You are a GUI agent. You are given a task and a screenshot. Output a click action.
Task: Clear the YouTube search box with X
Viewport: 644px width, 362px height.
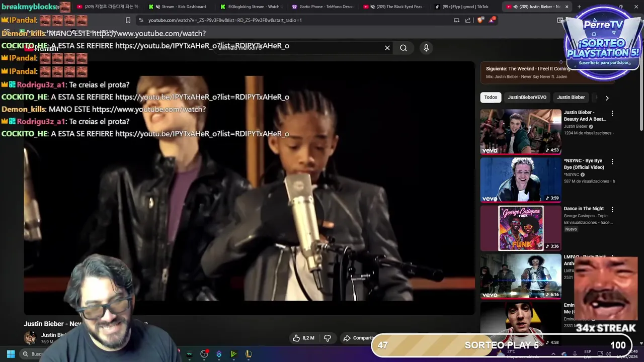pyautogui.click(x=387, y=48)
